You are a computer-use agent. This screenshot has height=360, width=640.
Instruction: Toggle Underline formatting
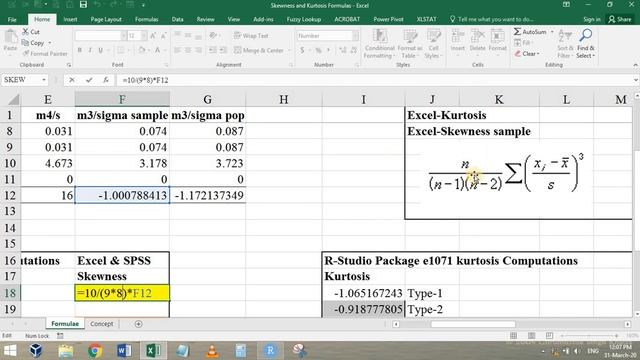[x=100, y=50]
